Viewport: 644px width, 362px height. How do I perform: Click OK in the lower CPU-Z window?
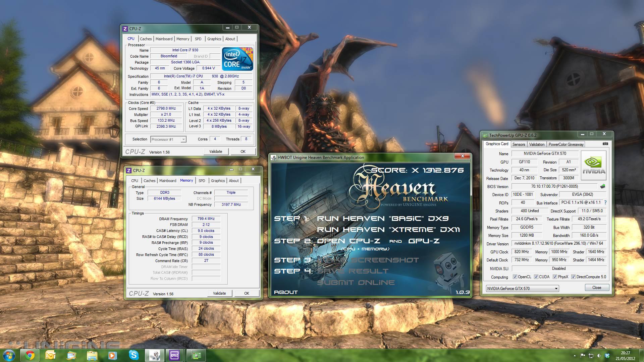point(247,293)
